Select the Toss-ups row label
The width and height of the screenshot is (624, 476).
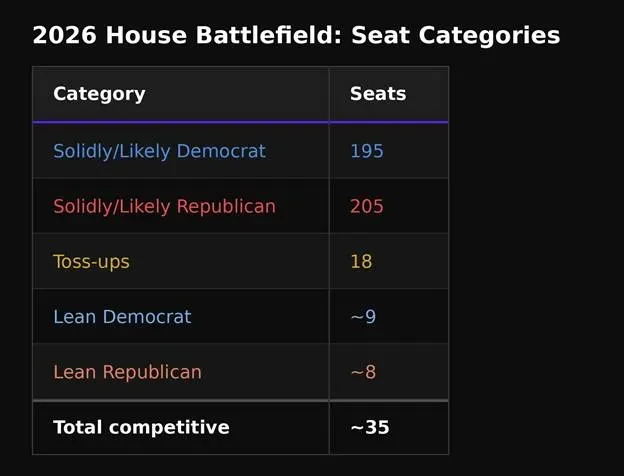click(x=92, y=262)
